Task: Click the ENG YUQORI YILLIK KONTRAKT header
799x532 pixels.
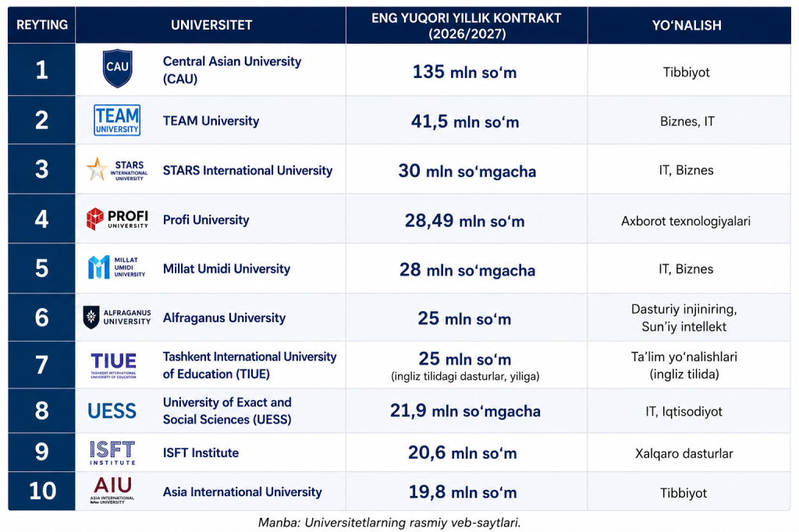Action: (467, 26)
